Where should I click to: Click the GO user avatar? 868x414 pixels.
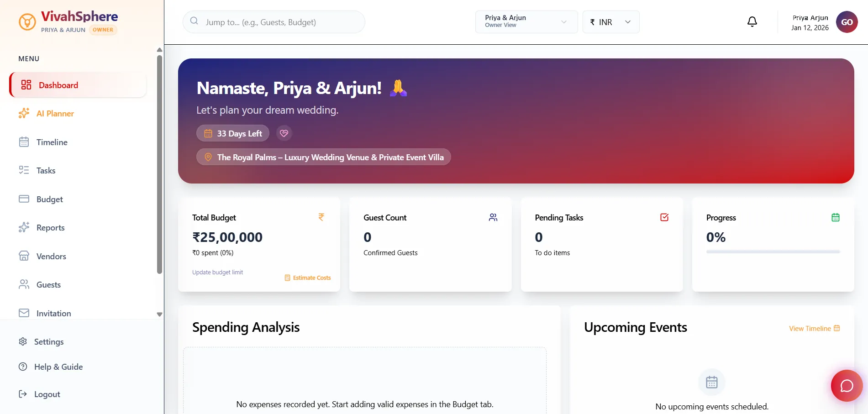tap(847, 22)
